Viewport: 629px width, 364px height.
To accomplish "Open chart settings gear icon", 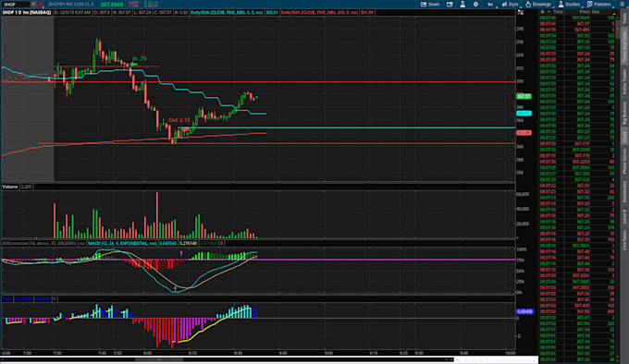I will pyautogui.click(x=475, y=4).
